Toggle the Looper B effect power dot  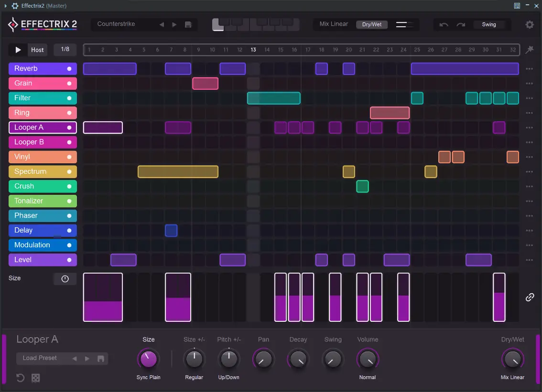69,142
